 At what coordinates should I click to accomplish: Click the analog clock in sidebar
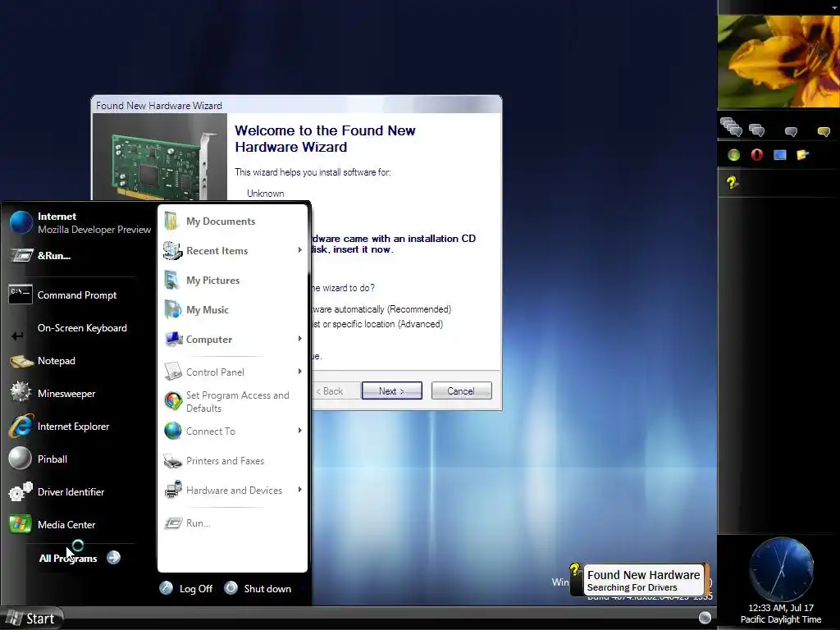[781, 569]
